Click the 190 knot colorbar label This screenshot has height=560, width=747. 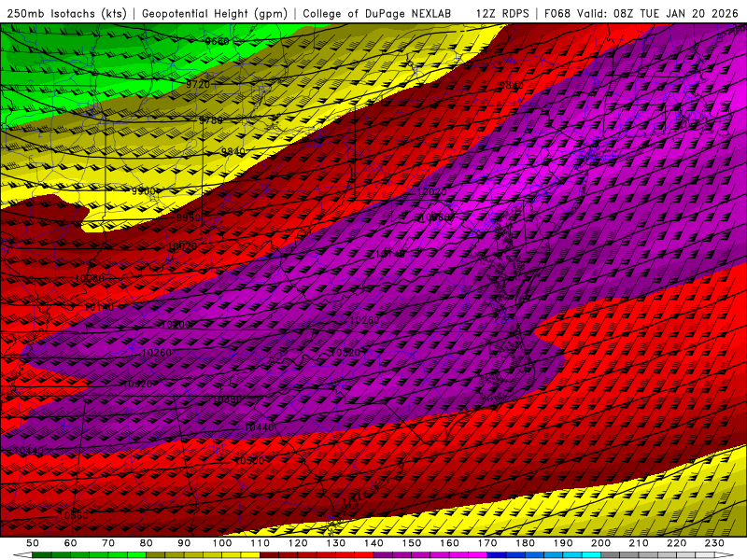(563, 543)
